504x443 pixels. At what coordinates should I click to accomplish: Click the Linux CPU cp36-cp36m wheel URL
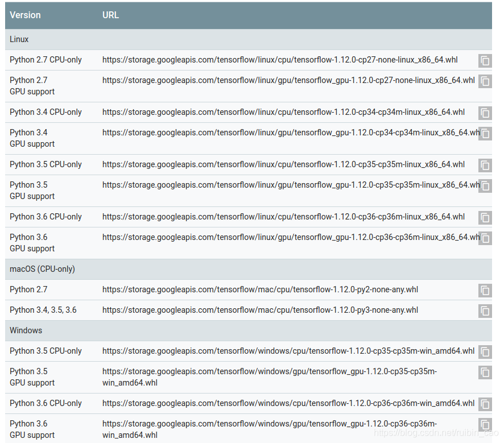(283, 217)
